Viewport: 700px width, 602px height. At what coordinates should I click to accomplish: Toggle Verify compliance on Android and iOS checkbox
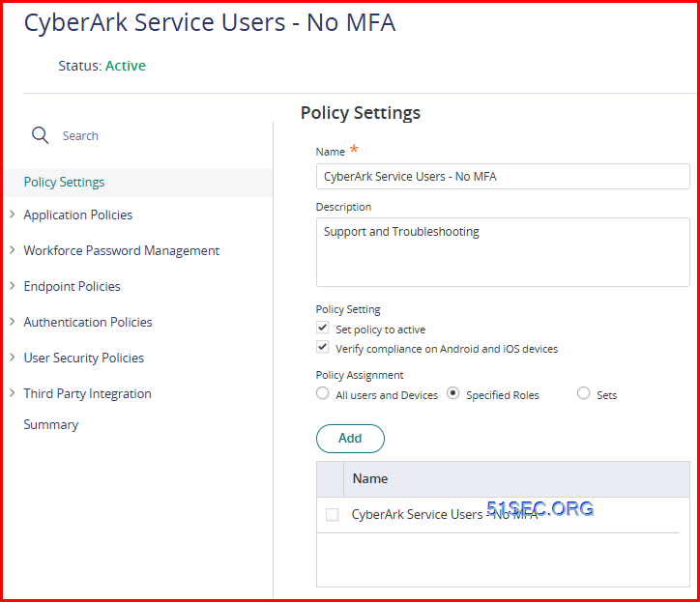[x=322, y=347]
